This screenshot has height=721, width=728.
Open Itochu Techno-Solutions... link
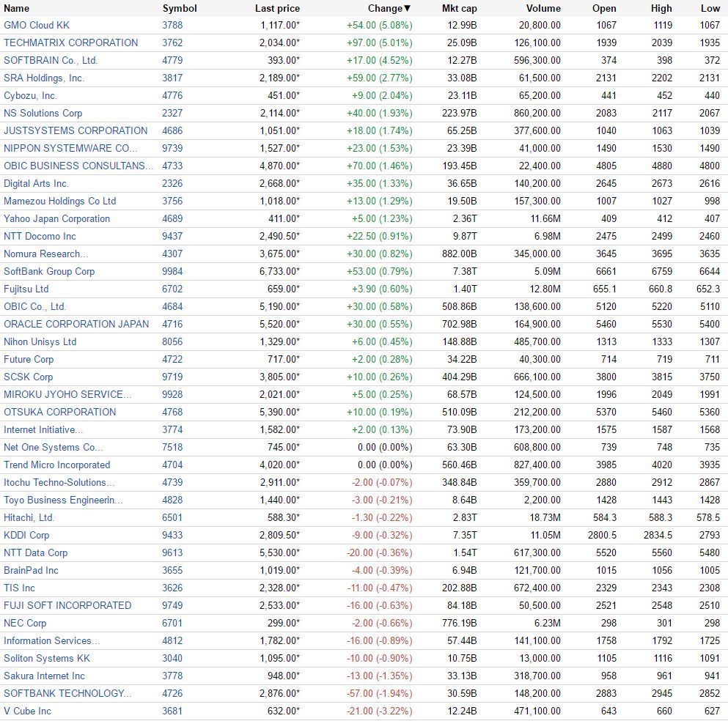click(x=59, y=483)
